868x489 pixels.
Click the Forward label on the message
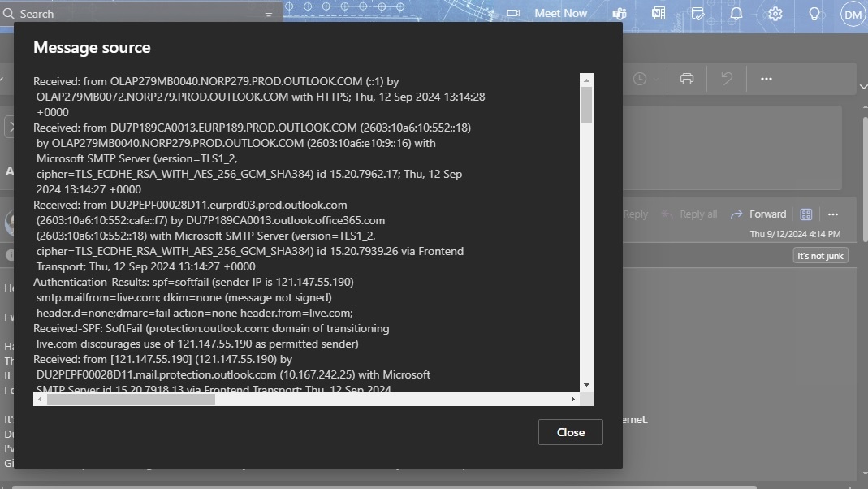[767, 214]
